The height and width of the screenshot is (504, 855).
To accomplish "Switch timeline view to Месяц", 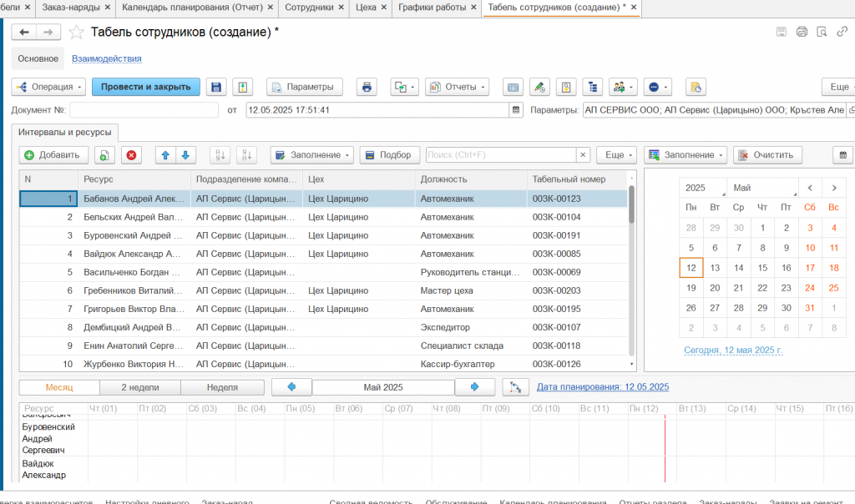I will (58, 387).
